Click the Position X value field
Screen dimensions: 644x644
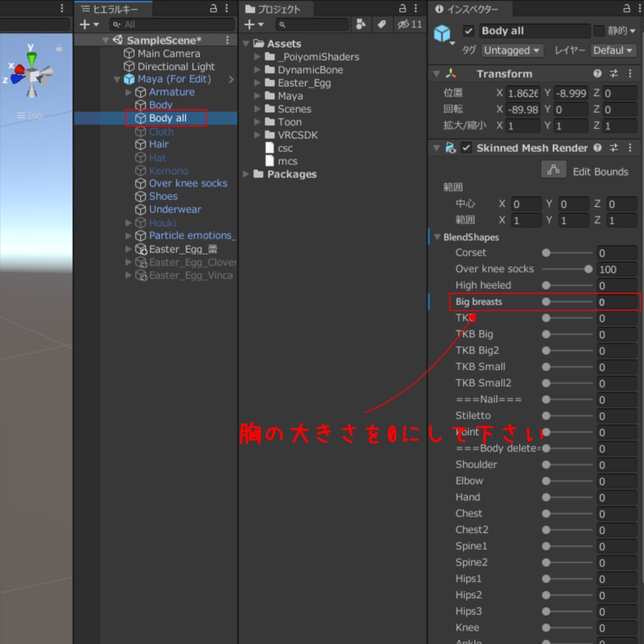coord(523,93)
